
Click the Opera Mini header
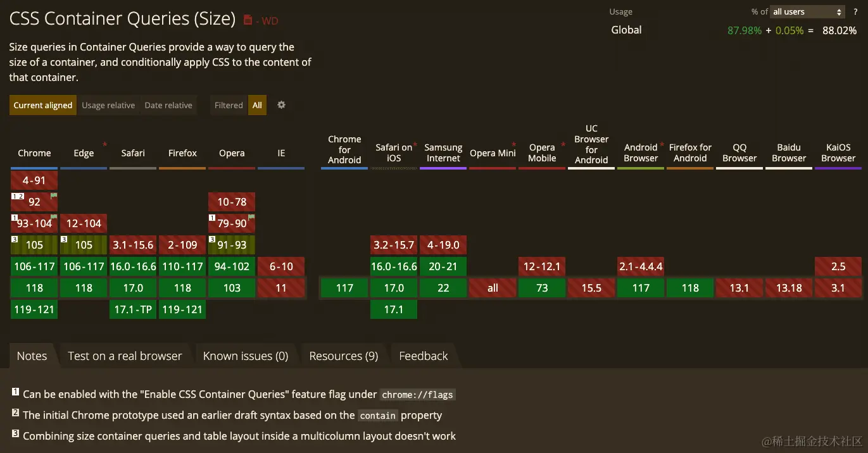point(493,153)
